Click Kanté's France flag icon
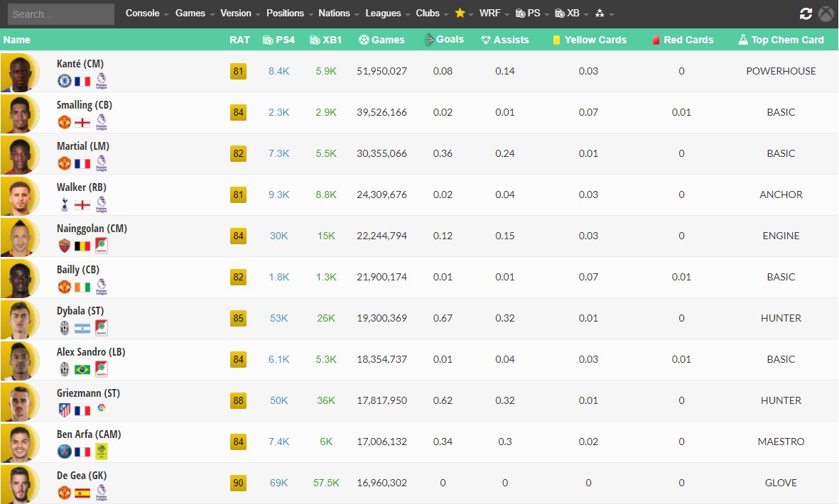The image size is (839, 504). tap(82, 81)
